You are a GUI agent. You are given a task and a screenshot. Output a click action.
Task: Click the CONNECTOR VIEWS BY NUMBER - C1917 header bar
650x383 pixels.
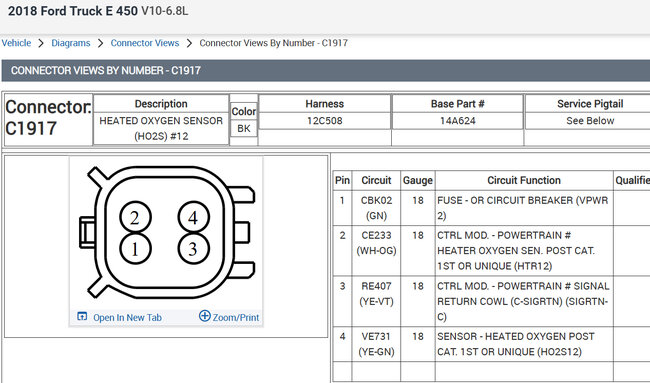[x=326, y=70]
